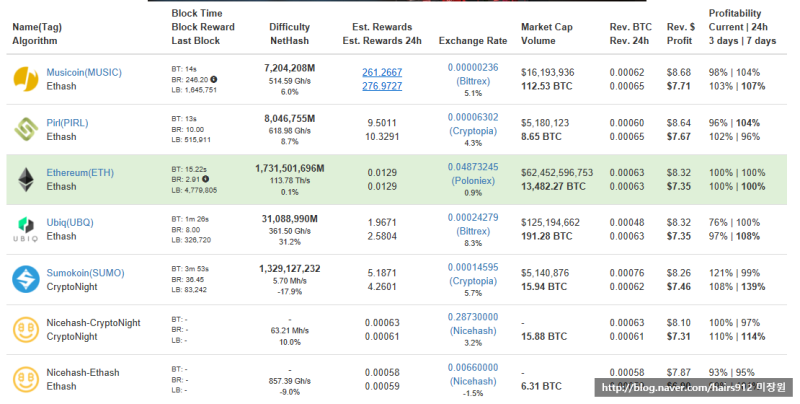Viewport: 800px width, 404px height.
Task: Open Musicoin exchange rate 0.00000236 link
Action: 473,67
